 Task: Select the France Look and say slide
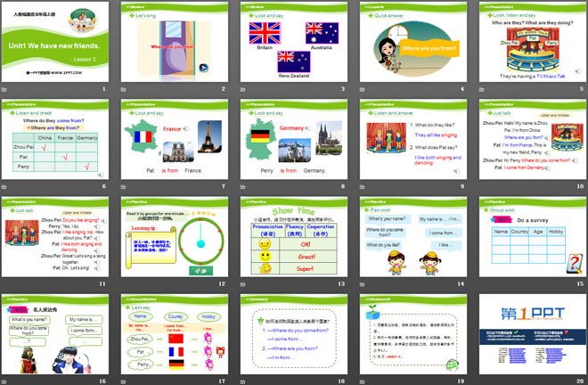tap(175, 139)
